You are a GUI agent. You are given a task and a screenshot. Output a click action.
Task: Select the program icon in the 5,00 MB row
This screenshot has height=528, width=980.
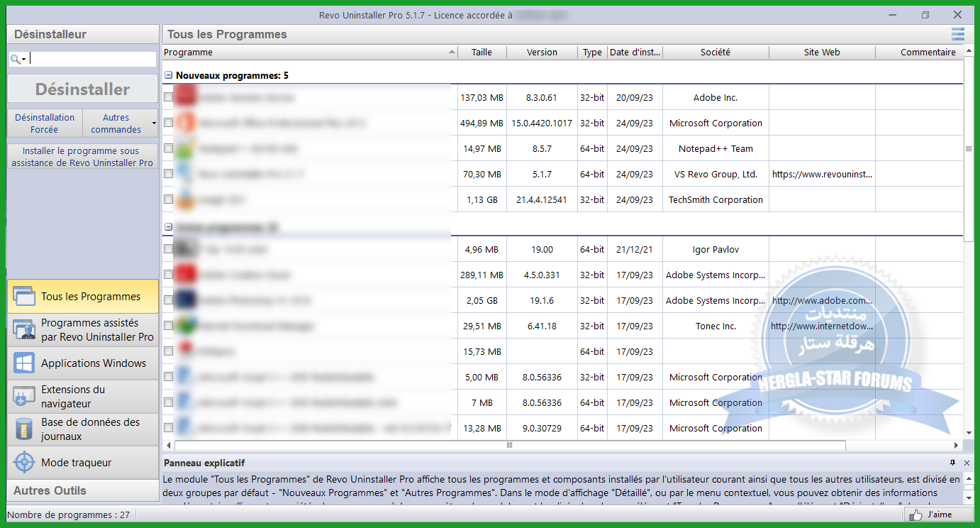(184, 377)
